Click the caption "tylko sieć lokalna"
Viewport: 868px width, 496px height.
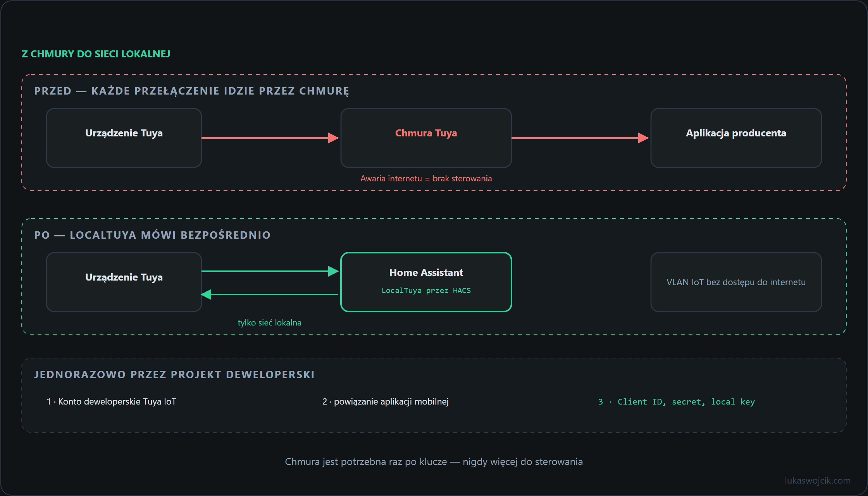270,323
